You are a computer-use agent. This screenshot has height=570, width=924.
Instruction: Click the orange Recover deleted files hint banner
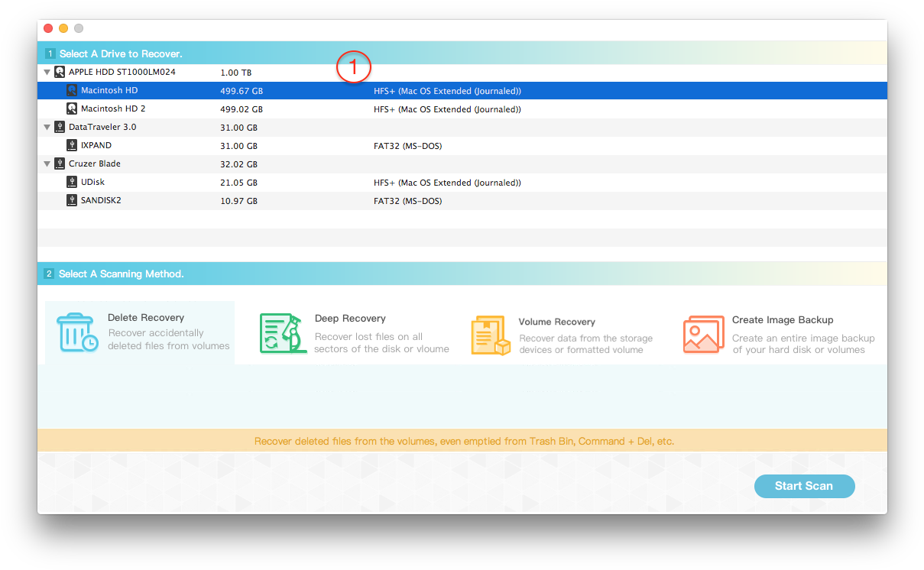click(x=462, y=441)
